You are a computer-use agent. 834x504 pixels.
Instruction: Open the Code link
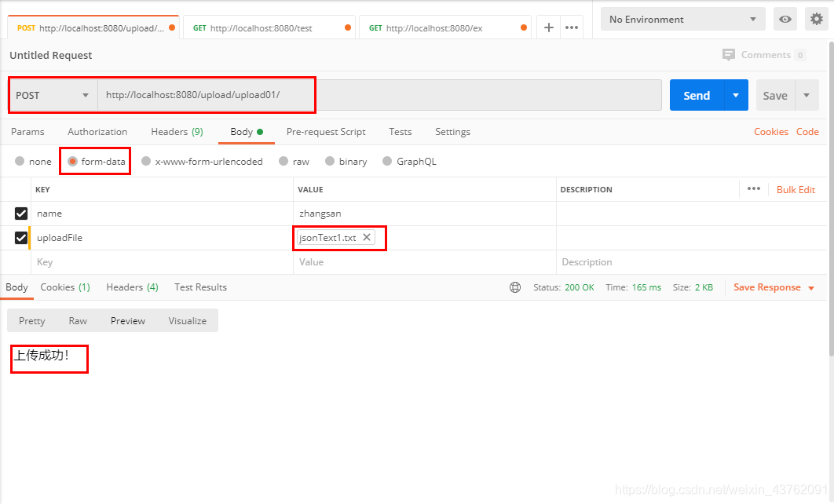(807, 131)
